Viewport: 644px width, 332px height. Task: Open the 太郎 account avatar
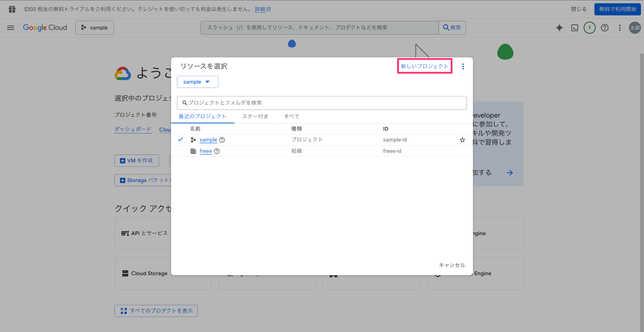pyautogui.click(x=635, y=28)
